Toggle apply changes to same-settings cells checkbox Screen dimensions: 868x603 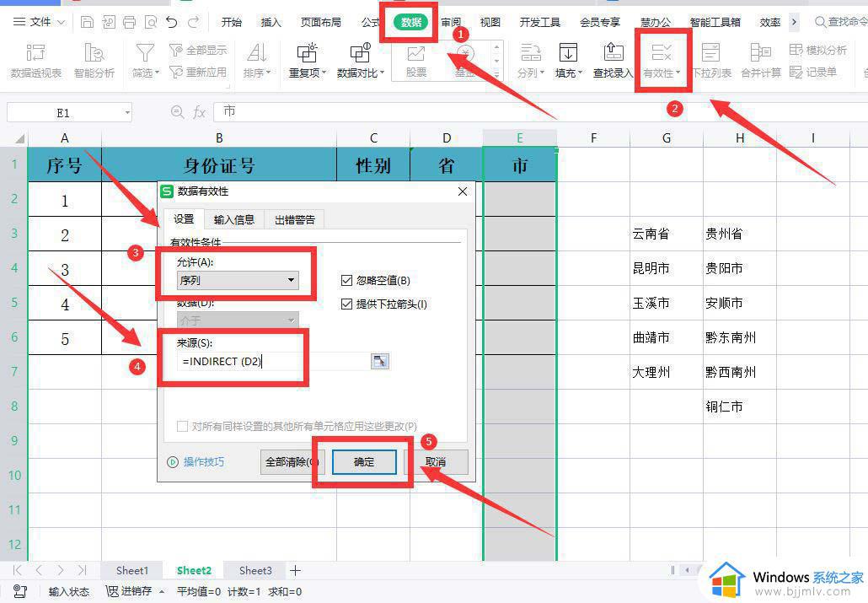182,426
